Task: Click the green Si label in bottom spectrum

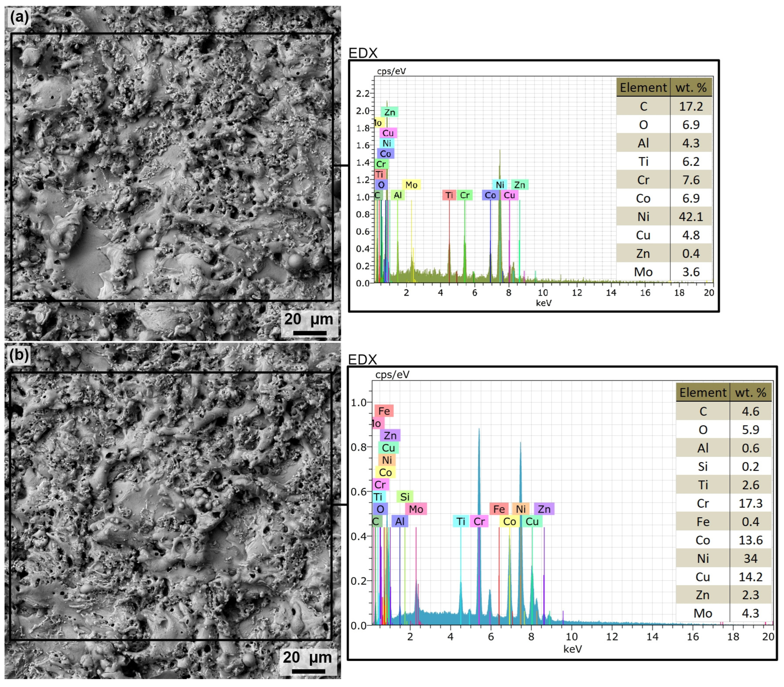Action: (405, 496)
